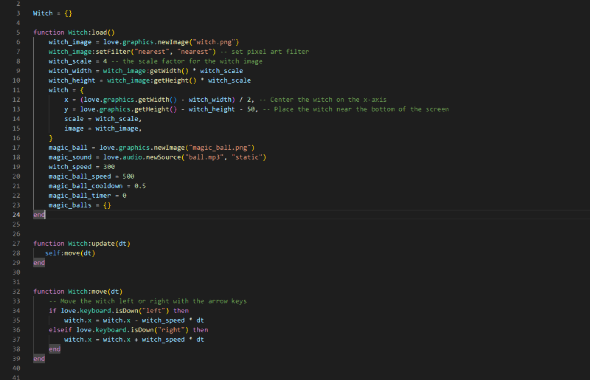This screenshot has width=590, height=380.
Task: Click the magic_ball_timer variable name
Action: 80,196
